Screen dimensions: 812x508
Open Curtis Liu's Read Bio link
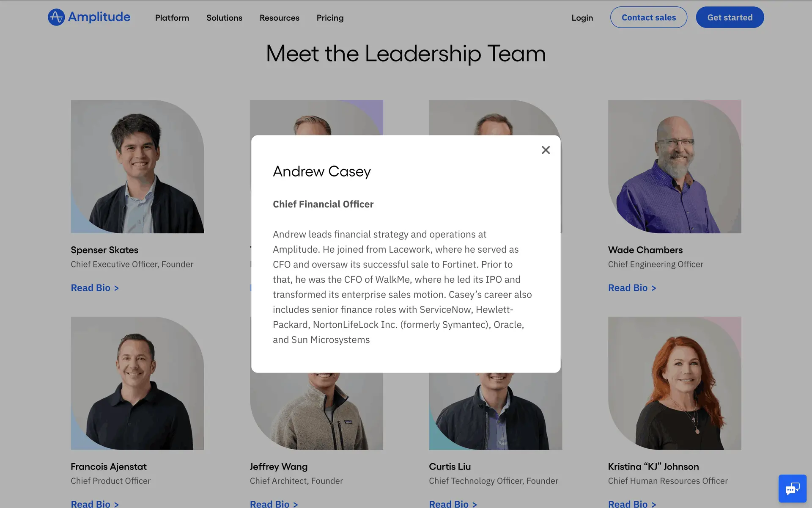453,504
